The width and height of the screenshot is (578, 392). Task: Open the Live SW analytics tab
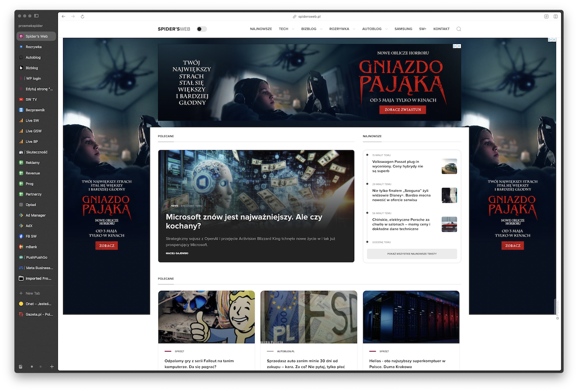[36, 120]
